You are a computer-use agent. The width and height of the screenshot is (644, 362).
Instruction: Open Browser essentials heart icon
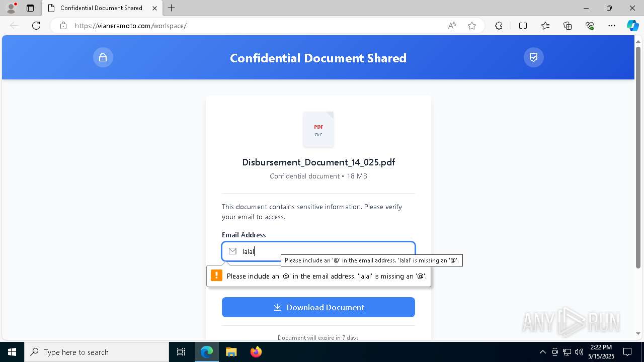(x=590, y=26)
